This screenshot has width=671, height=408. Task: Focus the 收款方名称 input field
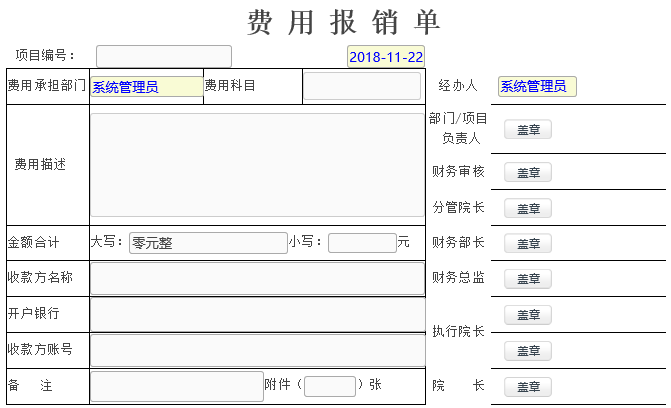point(257,279)
